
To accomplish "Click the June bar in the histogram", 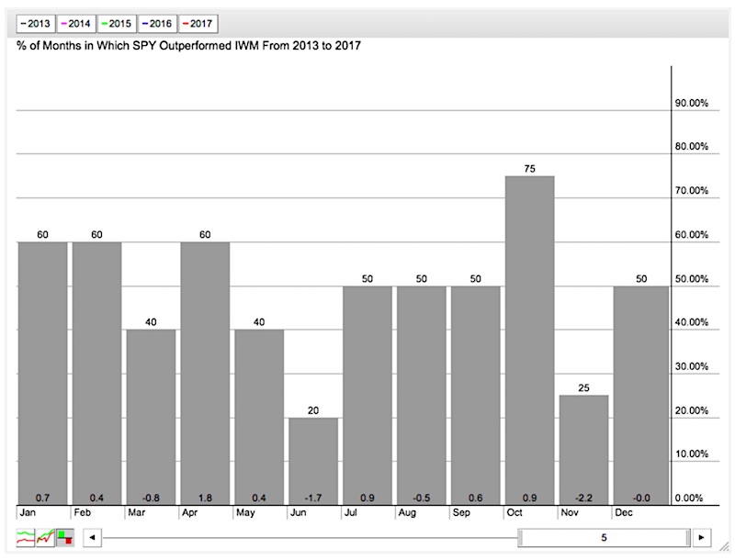I will [x=313, y=462].
